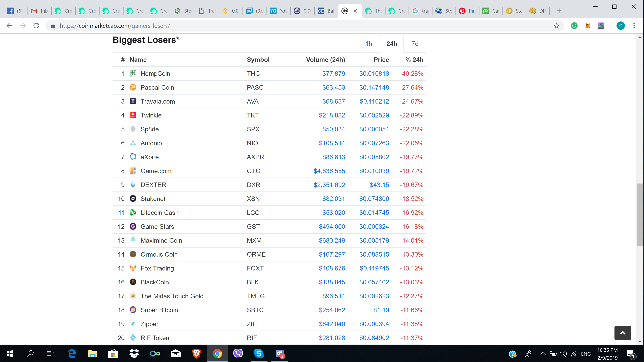Screen dimensions: 644x362
Task: Open Windows Start menu
Action: [10, 353]
